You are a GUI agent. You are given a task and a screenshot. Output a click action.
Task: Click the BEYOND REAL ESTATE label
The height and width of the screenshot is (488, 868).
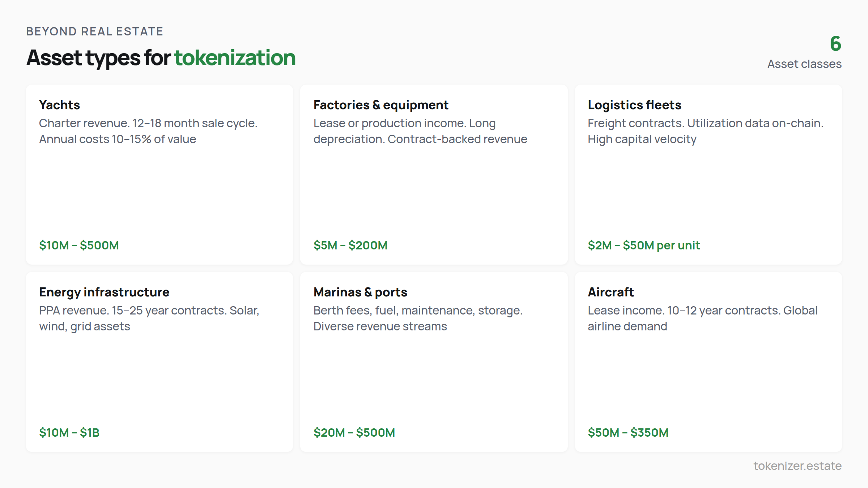coord(94,31)
